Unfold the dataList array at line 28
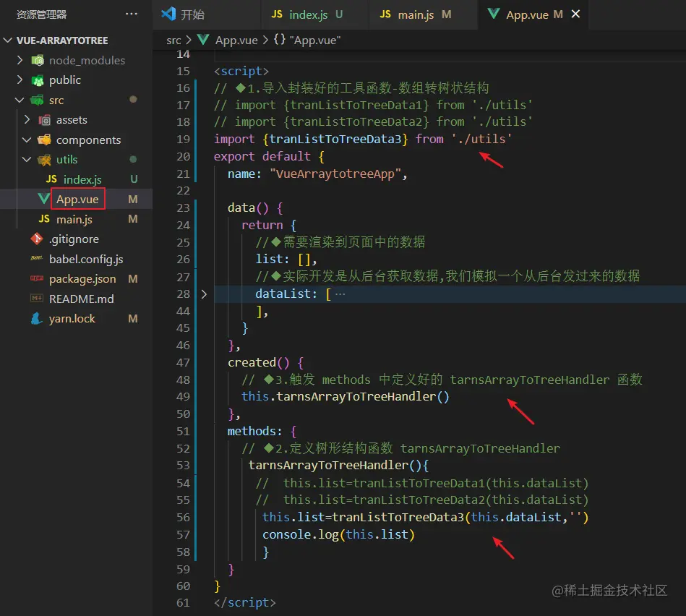Screen dimensions: 686x616 [x=204, y=294]
